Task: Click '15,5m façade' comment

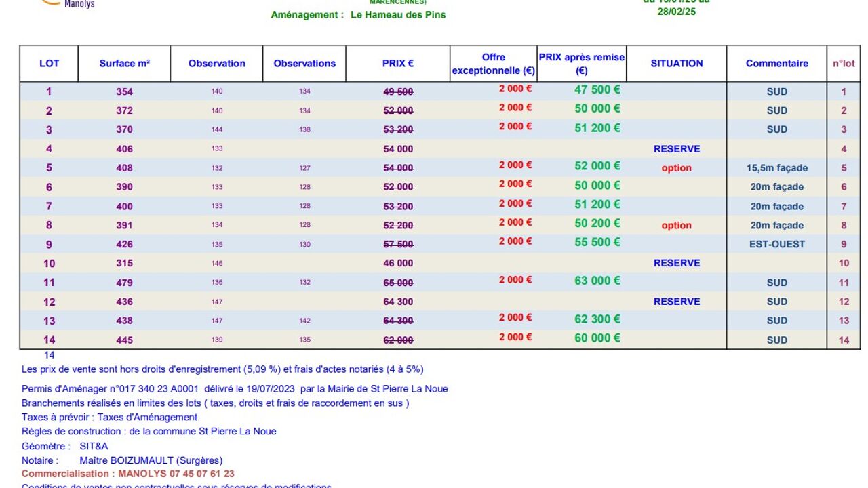Action: tap(777, 168)
